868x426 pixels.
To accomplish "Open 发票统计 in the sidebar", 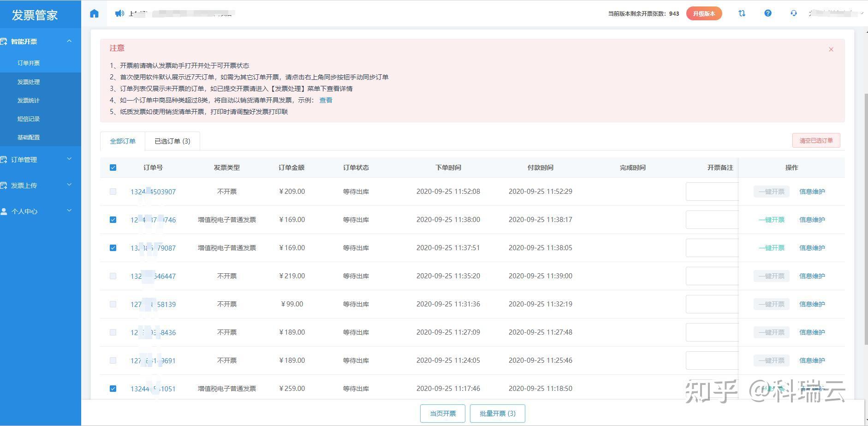I will (29, 100).
